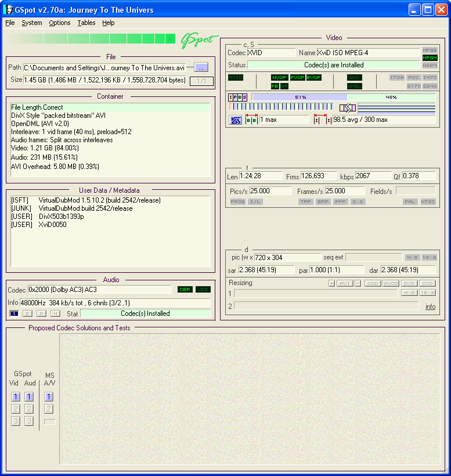Viewport: 451px width, 476px height.
Task: Open the Help menu
Action: 109,23
